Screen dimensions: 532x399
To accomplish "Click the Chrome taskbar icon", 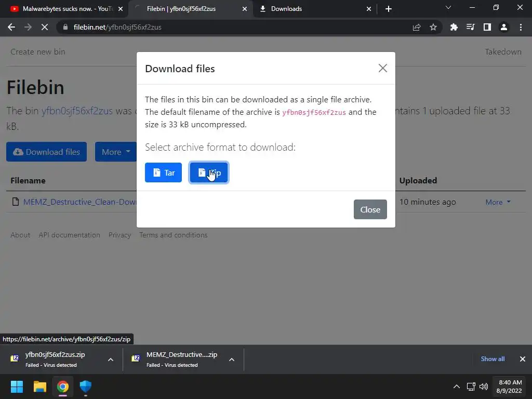I will tap(63, 387).
